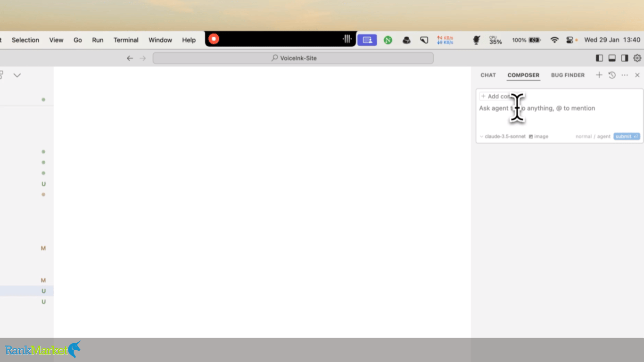Click the green N icon in the menu bar
The height and width of the screenshot is (362, 644).
(388, 40)
